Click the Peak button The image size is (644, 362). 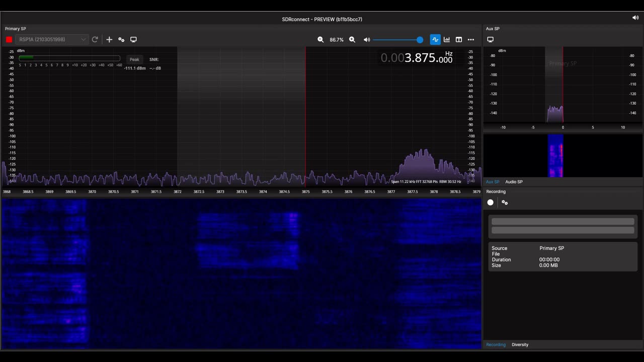tap(134, 59)
